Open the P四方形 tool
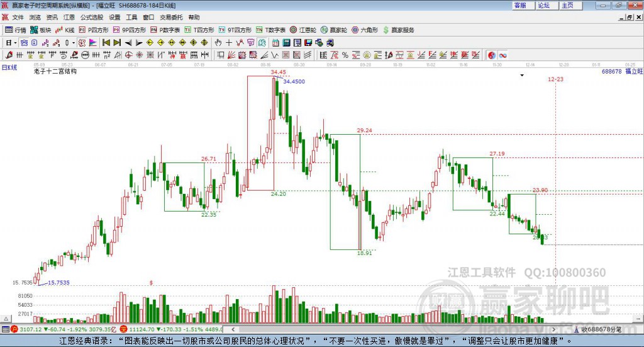Screen dimensions: 644x347 [x=94, y=30]
